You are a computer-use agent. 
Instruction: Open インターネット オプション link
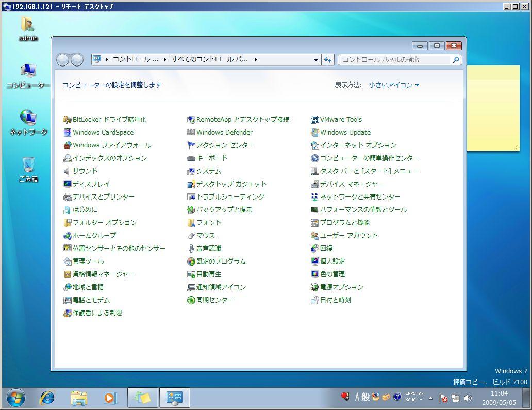click(x=358, y=145)
